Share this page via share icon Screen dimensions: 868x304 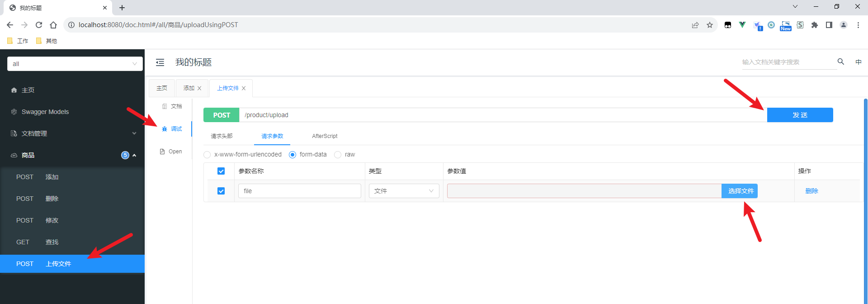(695, 25)
